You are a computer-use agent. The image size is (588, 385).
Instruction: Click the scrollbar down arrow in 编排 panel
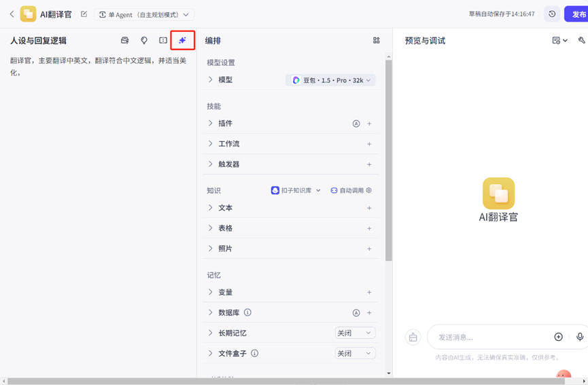coord(389,373)
